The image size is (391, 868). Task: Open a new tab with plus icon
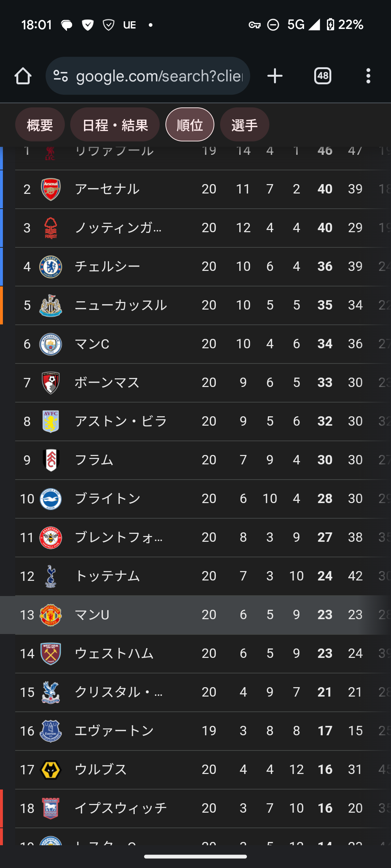[275, 76]
